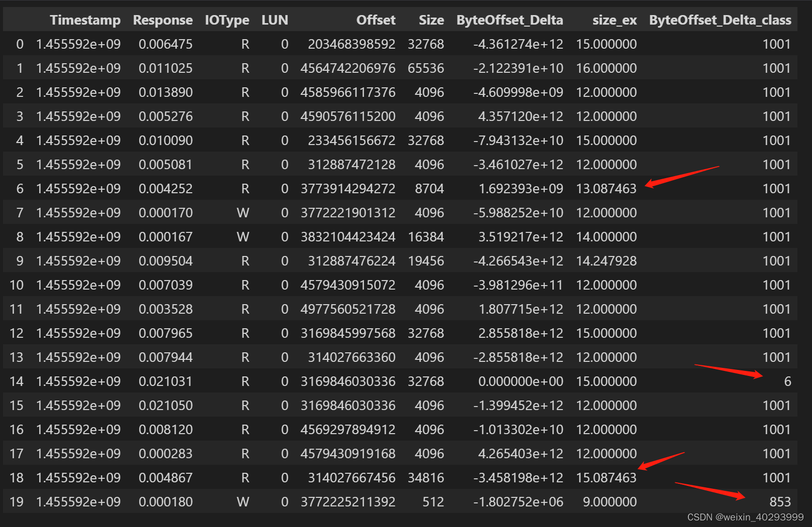This screenshot has height=527, width=812.
Task: Select size value 8704
Action: point(429,189)
